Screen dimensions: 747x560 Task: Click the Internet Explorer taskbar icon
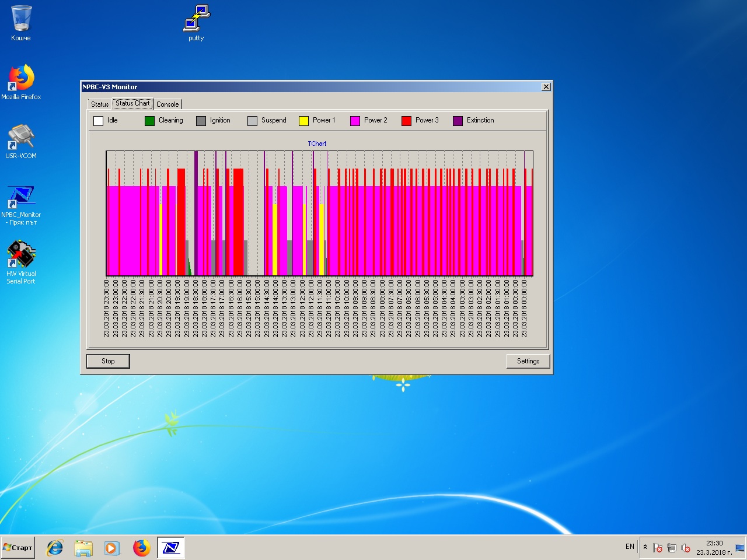(x=55, y=548)
